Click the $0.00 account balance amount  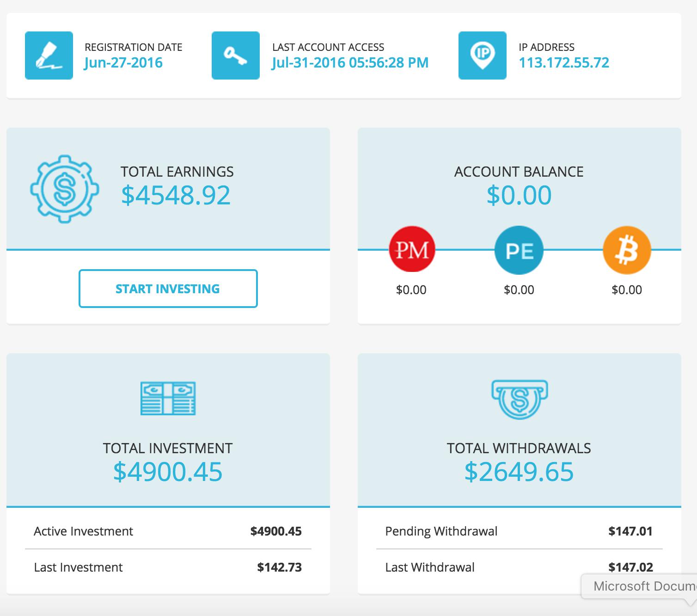[x=519, y=195]
